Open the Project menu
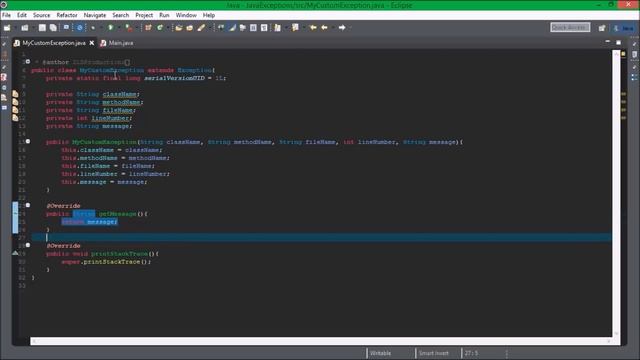The image size is (640, 360). click(144, 15)
